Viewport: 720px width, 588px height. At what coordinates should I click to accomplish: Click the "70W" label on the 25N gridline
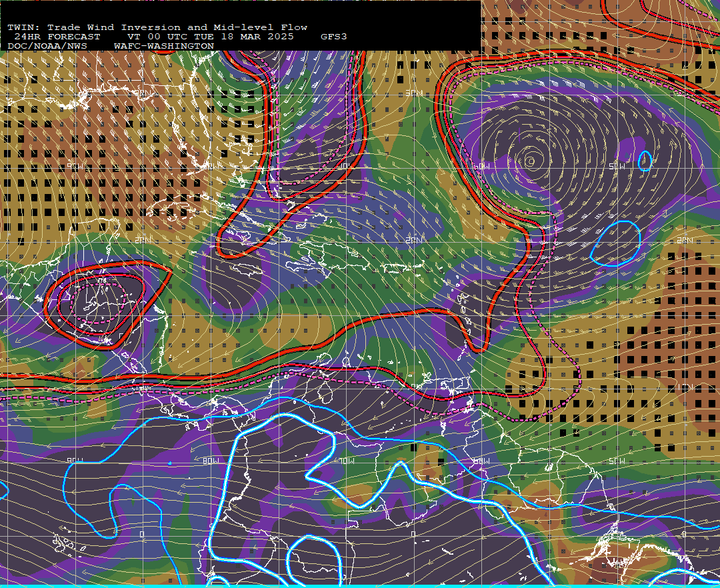(x=347, y=166)
